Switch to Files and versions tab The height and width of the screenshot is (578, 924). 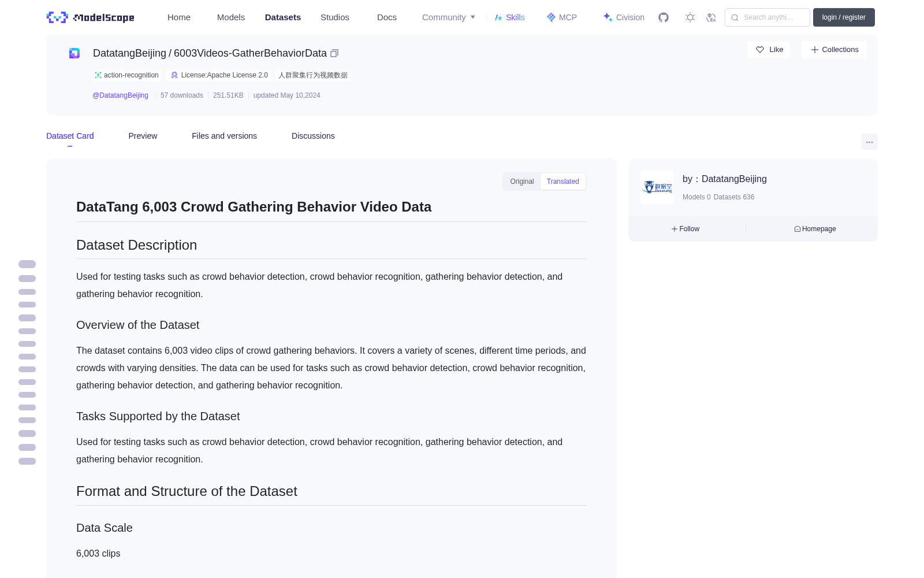(224, 136)
